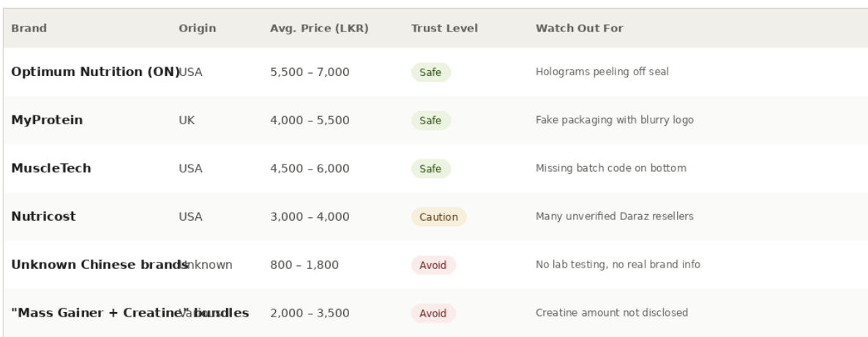Click the 5,500 – 7,000 price cell

pyautogui.click(x=310, y=72)
